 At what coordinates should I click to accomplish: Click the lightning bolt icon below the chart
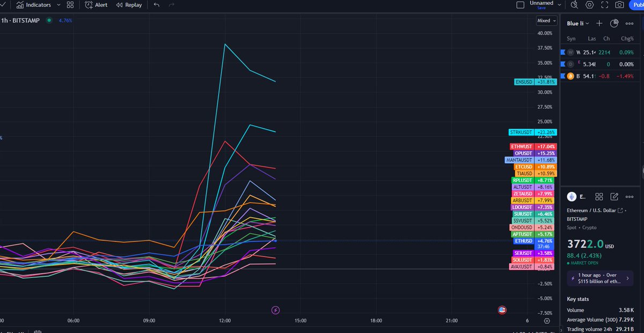click(275, 309)
